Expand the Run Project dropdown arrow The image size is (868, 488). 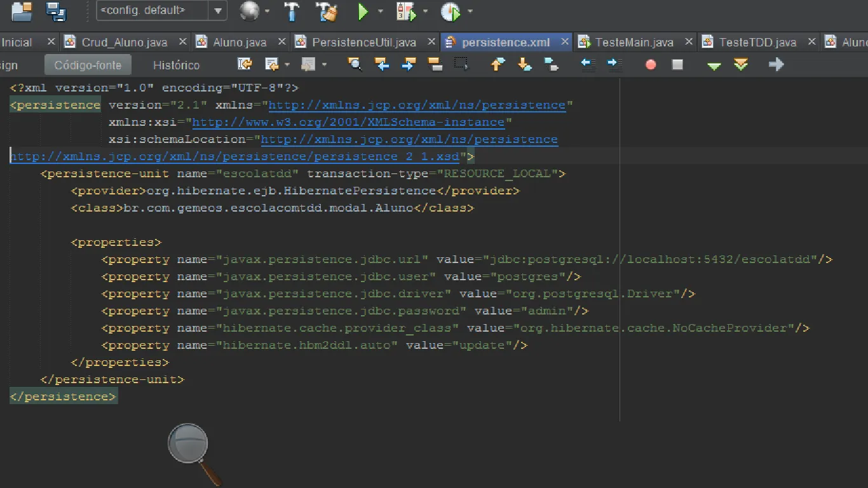tap(381, 11)
